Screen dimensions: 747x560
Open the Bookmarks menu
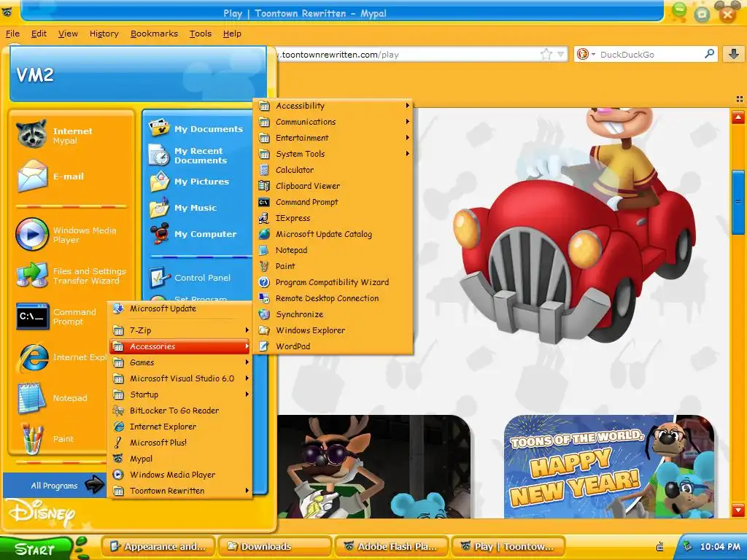(x=154, y=34)
